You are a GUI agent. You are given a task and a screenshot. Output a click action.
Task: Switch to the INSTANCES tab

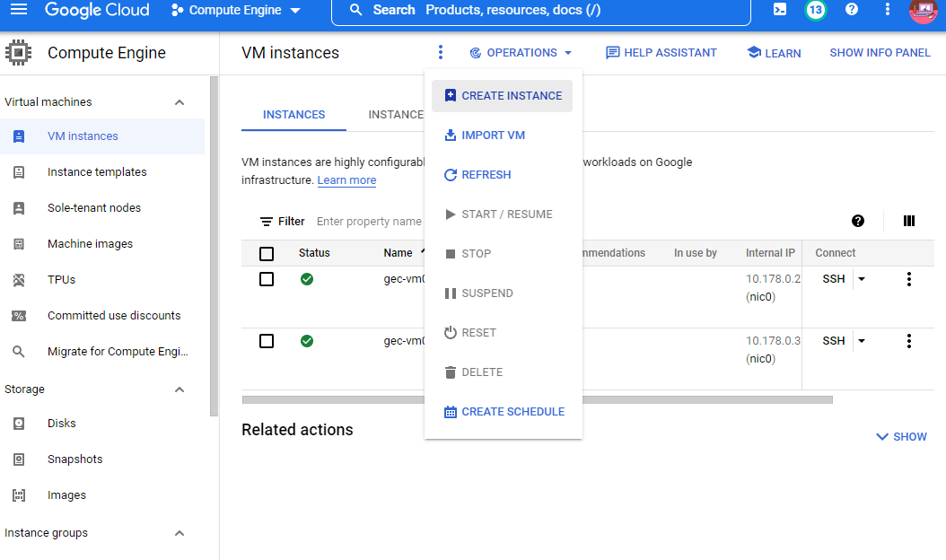(x=293, y=115)
